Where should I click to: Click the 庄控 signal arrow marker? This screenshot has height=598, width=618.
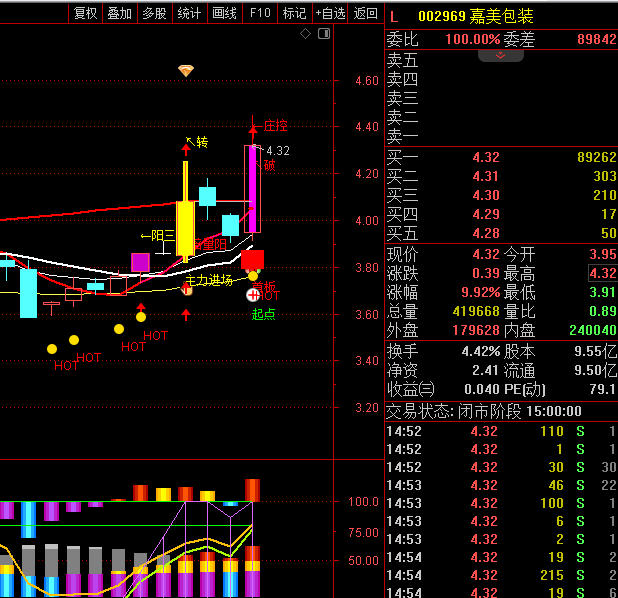click(253, 127)
